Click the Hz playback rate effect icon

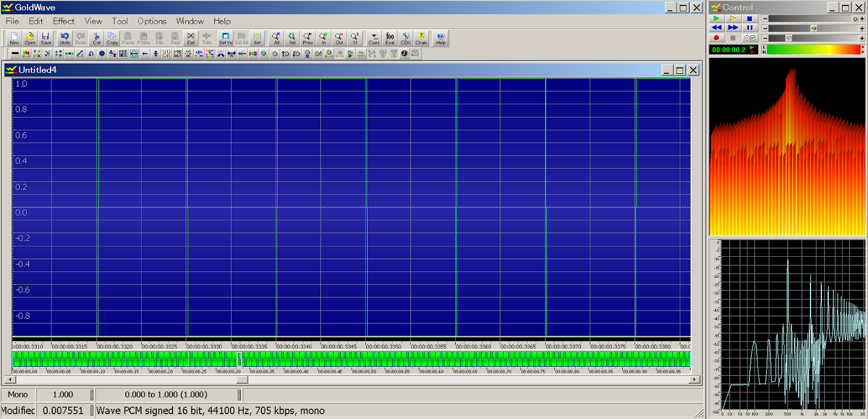point(350,54)
